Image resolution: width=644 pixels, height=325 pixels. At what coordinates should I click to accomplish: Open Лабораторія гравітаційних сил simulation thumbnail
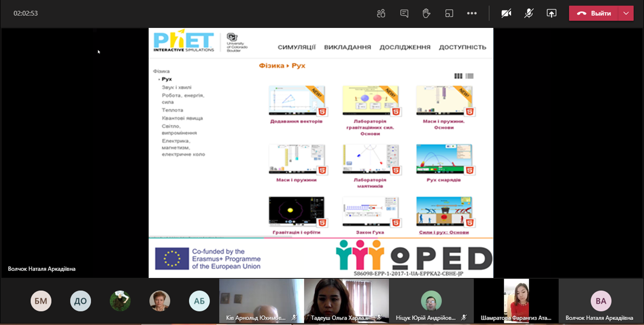pos(371,100)
